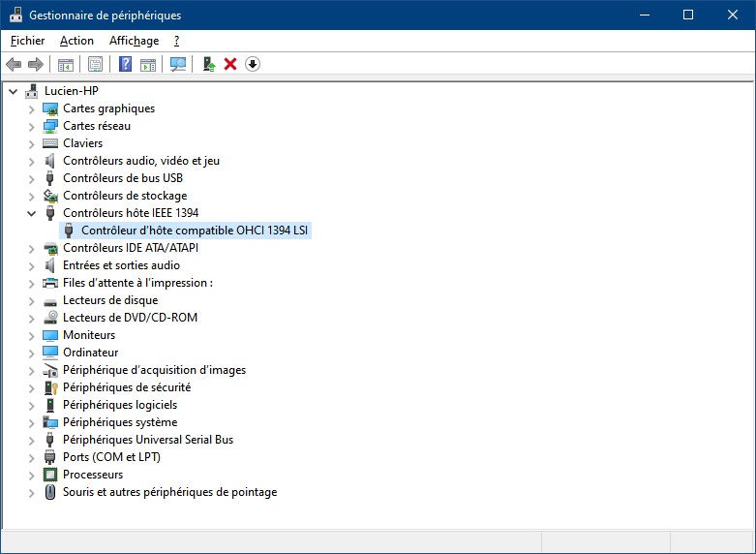Open the Action menu
756x554 pixels.
[x=76, y=41]
